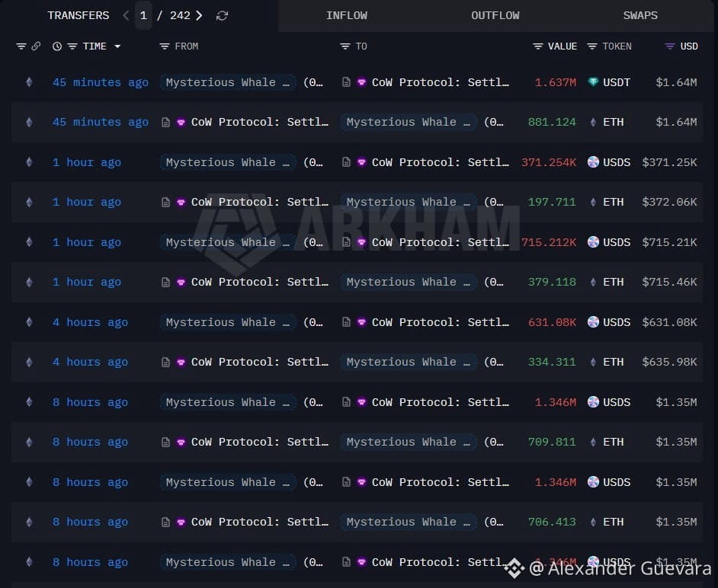Click CoW Protocol sender in 197.711 ETH row
The height and width of the screenshot is (588, 718).
(260, 203)
